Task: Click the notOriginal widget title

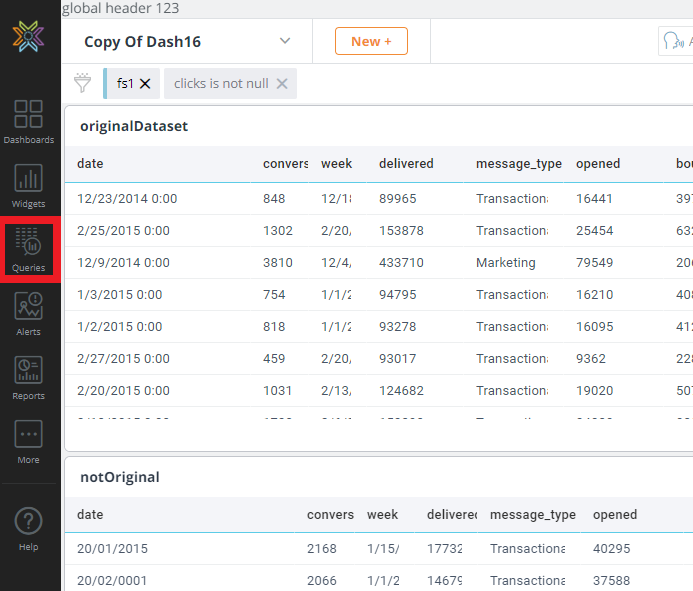Action: [x=119, y=477]
